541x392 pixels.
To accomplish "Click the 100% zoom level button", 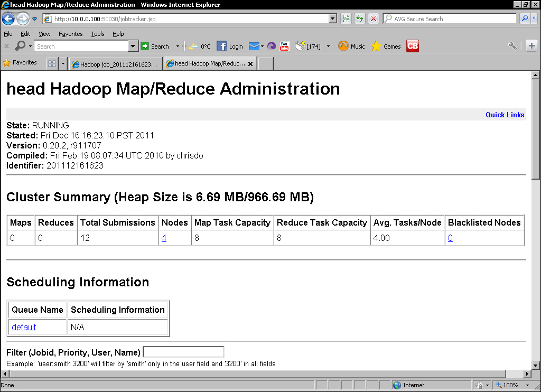I will pos(507,385).
